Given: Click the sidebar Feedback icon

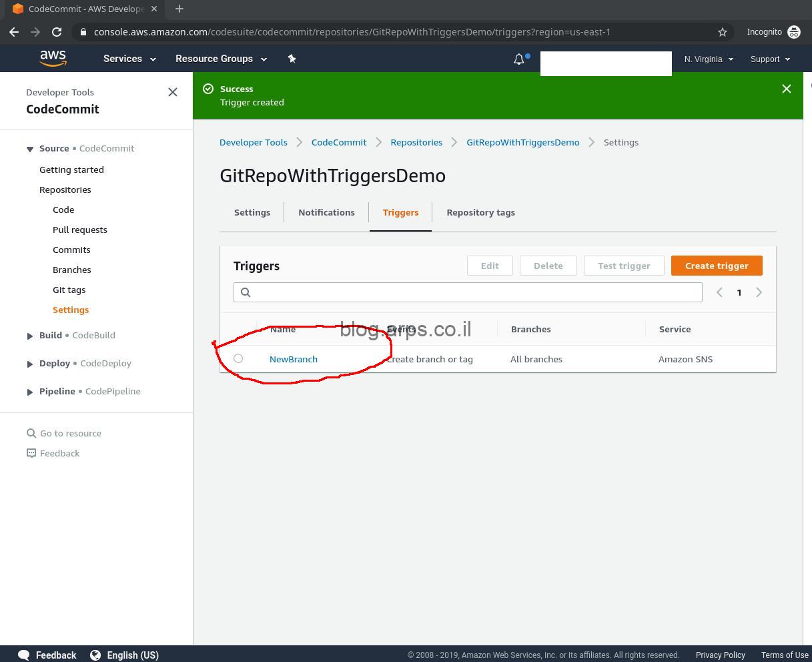Looking at the screenshot, I should point(31,453).
